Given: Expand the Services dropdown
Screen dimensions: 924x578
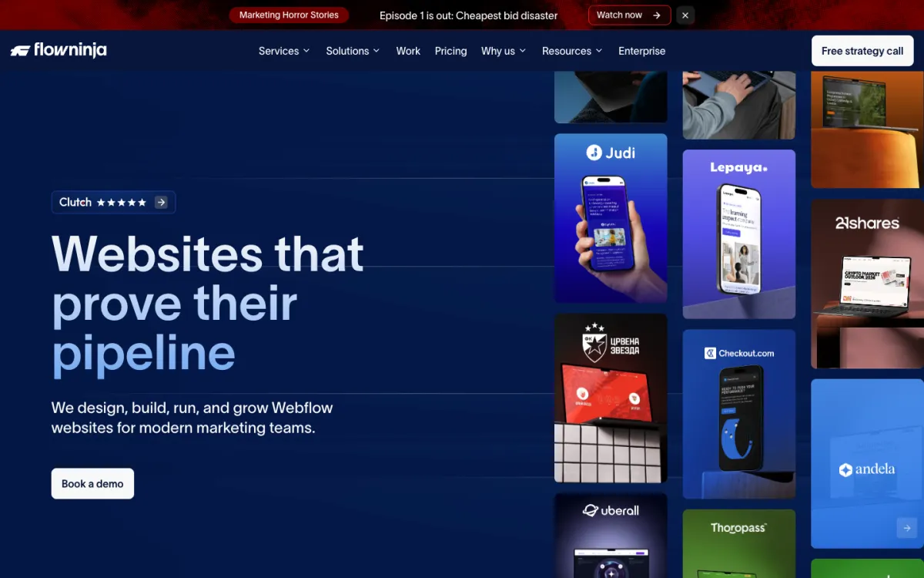Looking at the screenshot, I should pos(284,51).
